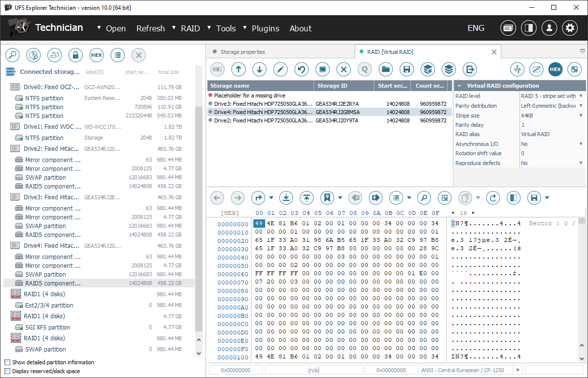588x378 pixels.
Task: Click the pulse waveform analysis icon
Action: coord(517,69)
